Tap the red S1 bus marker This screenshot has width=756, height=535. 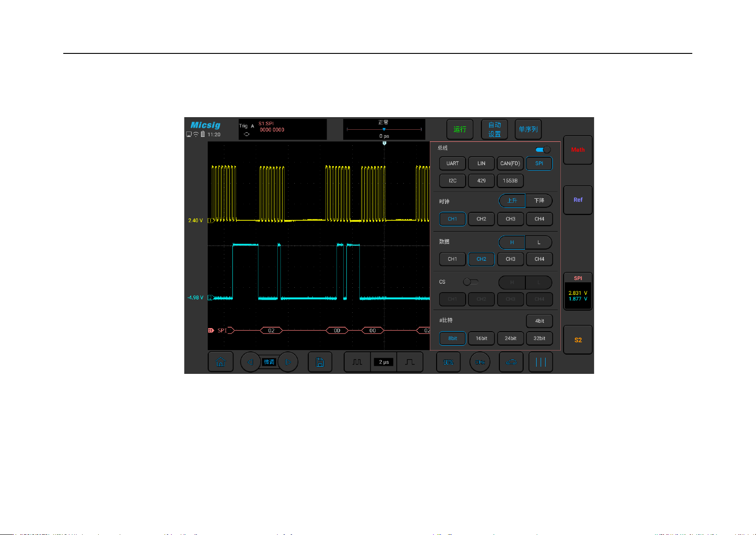click(211, 330)
